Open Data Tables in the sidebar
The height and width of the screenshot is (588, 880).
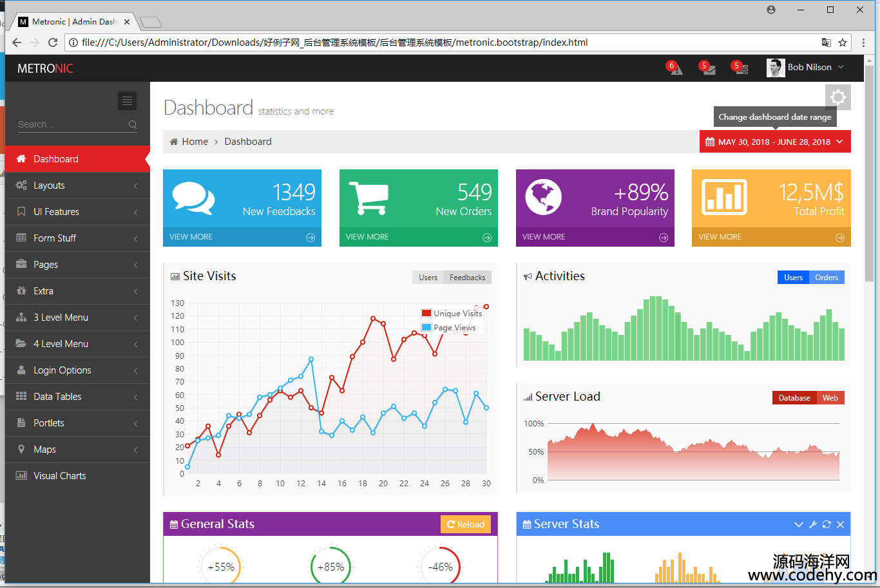tap(77, 397)
